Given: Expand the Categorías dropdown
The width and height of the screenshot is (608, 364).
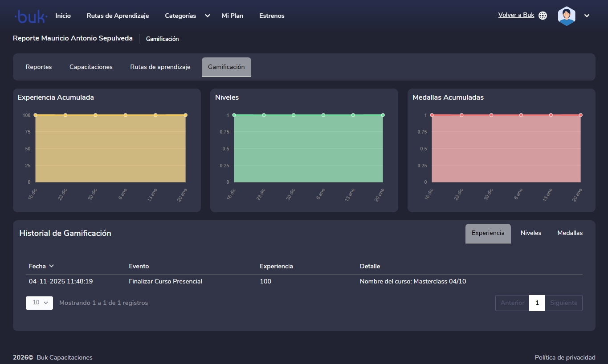Looking at the screenshot, I should [207, 16].
